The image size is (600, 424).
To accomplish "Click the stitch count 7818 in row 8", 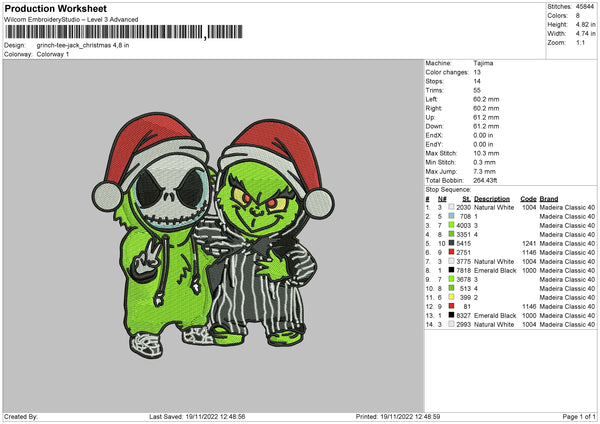I will pos(463,271).
